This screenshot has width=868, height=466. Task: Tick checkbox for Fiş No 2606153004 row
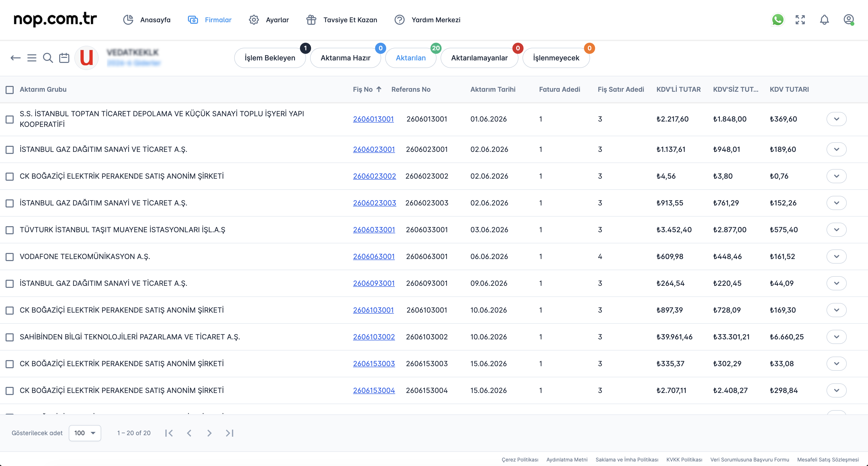click(10, 391)
